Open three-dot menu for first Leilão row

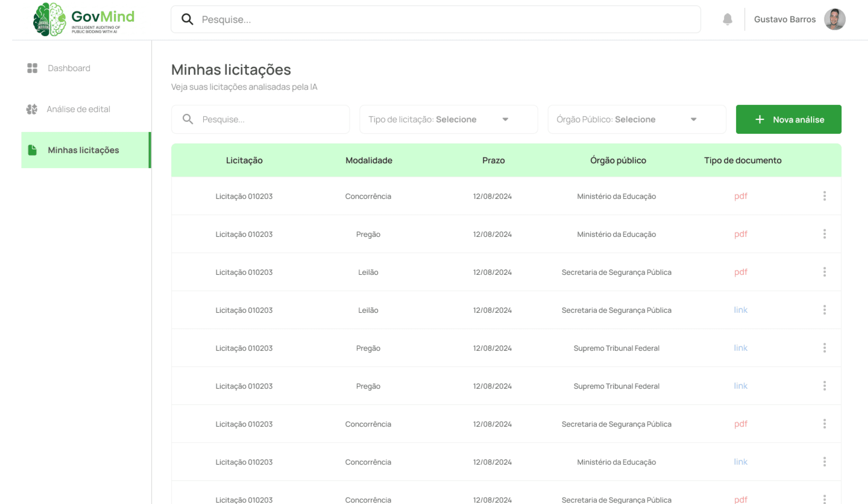click(824, 272)
